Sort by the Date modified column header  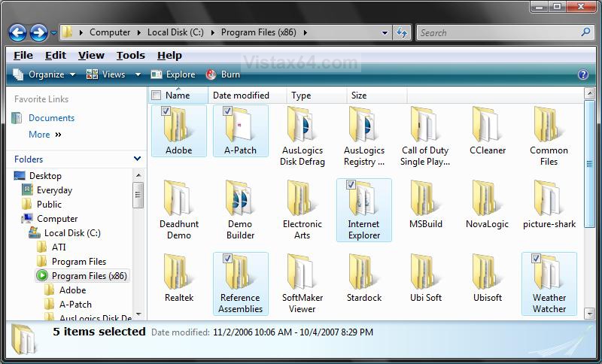pyautogui.click(x=248, y=95)
